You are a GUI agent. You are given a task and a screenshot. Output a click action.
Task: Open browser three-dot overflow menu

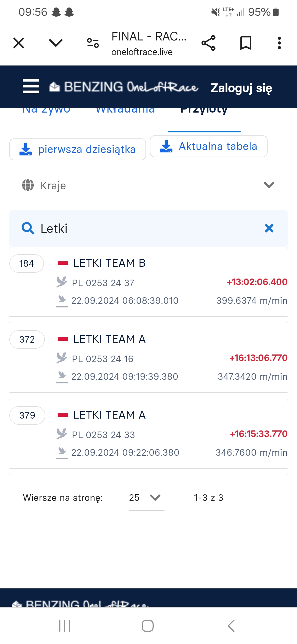click(279, 43)
